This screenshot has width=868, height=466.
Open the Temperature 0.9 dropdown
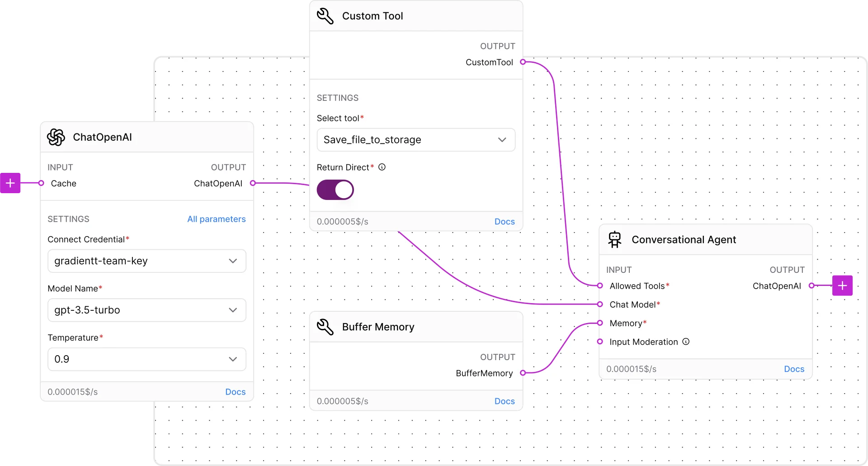[x=146, y=359]
